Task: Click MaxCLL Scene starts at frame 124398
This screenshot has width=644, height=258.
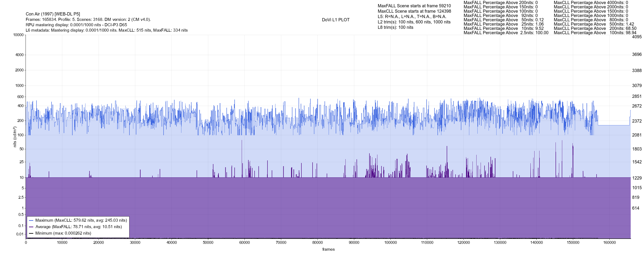Action: coord(414,11)
